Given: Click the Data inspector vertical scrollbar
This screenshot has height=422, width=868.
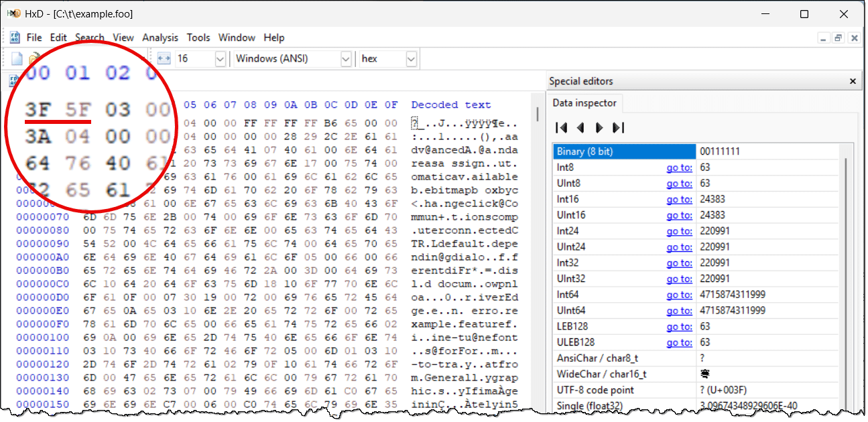Looking at the screenshot, I should tap(849, 268).
